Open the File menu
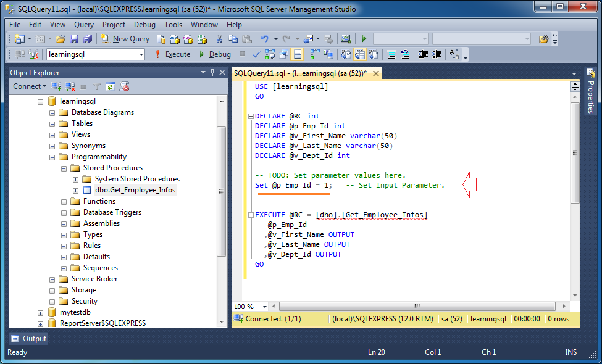The height and width of the screenshot is (364, 602). [15, 25]
